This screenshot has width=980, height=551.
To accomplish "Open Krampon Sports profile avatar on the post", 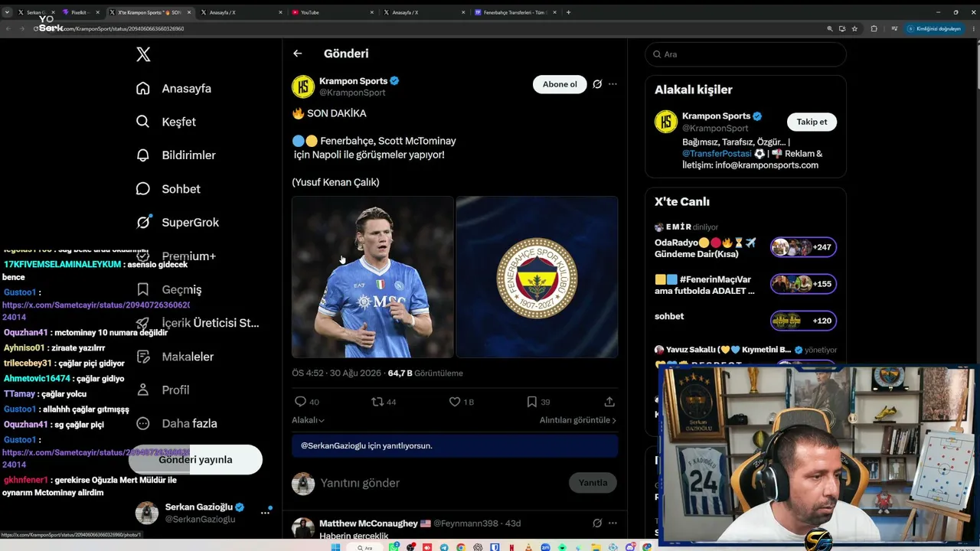I will pyautogui.click(x=303, y=86).
